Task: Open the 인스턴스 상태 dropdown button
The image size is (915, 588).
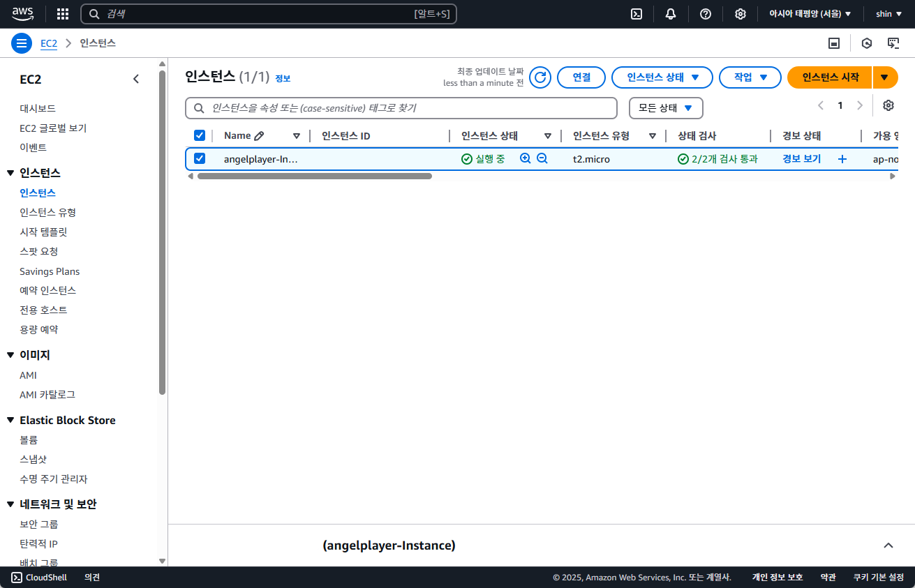Action: (x=662, y=77)
